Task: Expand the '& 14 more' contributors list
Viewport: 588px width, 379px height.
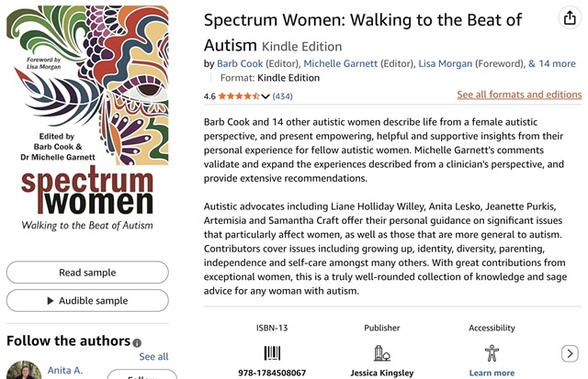Action: coord(552,63)
